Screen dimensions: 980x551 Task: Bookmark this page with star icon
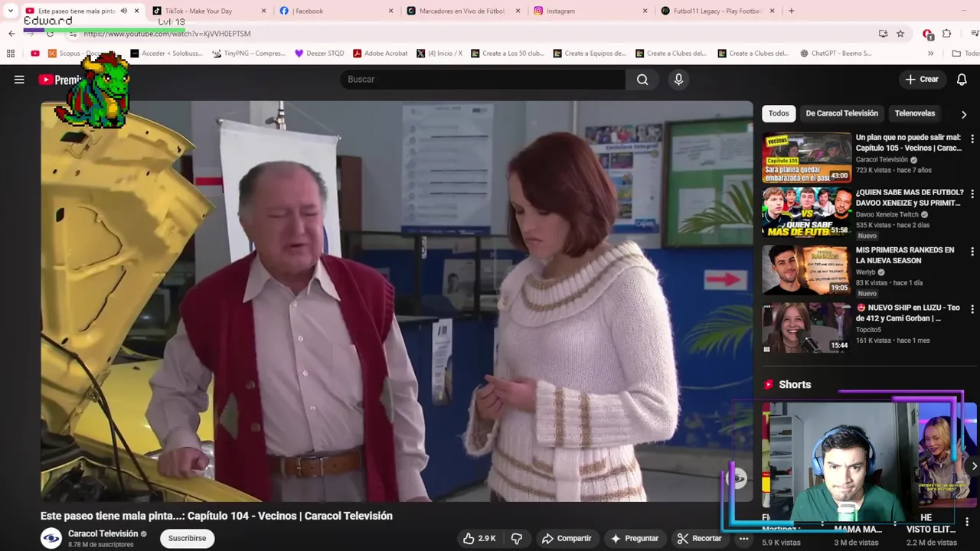coord(900,34)
